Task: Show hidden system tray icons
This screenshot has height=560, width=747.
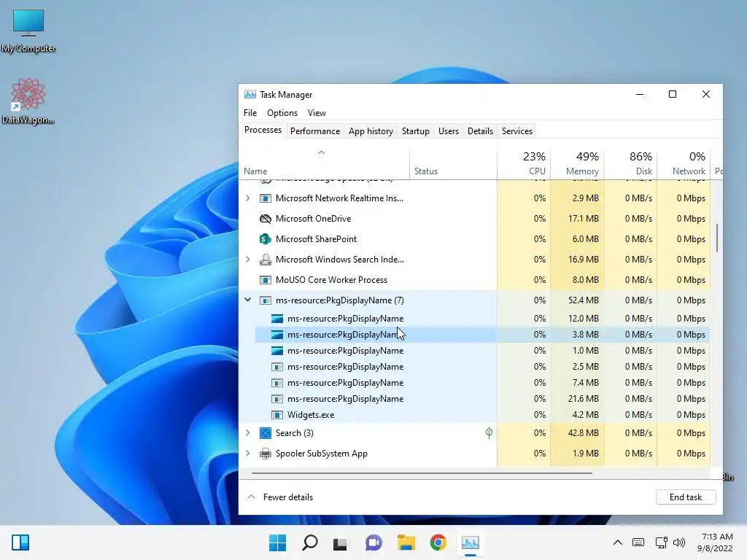Action: tap(617, 542)
